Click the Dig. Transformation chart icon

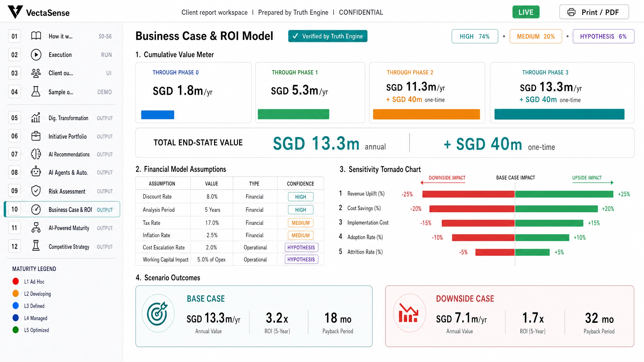[36, 117]
